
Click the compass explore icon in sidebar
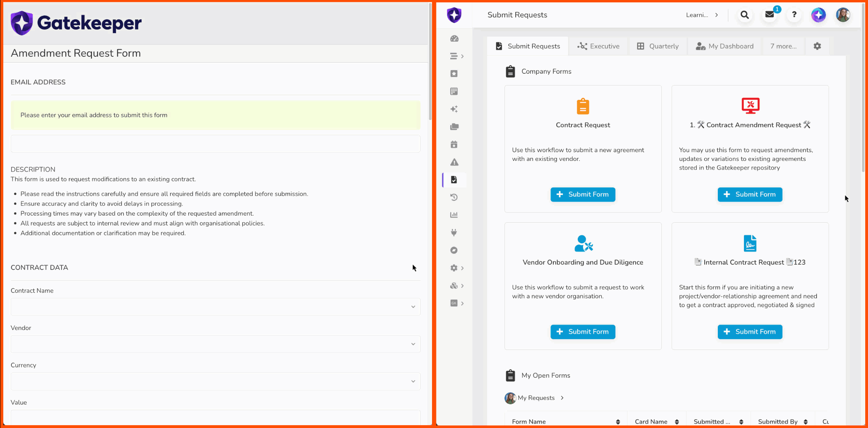[454, 250]
